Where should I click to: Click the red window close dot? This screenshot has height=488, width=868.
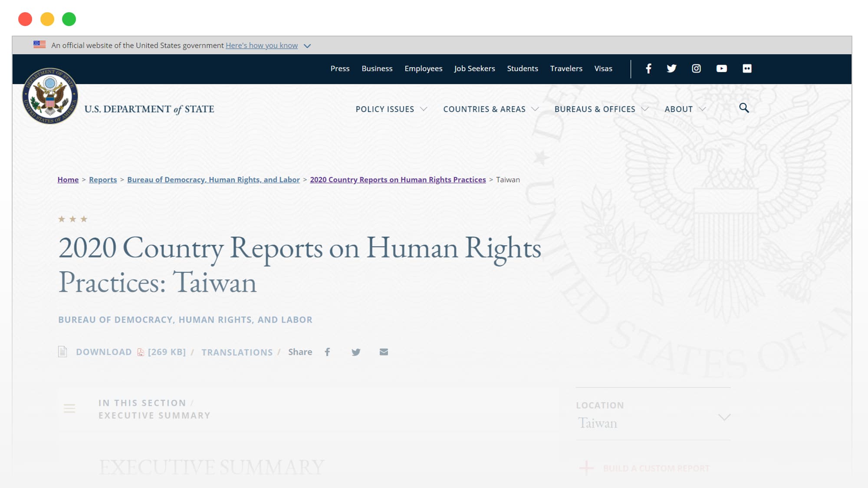click(25, 19)
